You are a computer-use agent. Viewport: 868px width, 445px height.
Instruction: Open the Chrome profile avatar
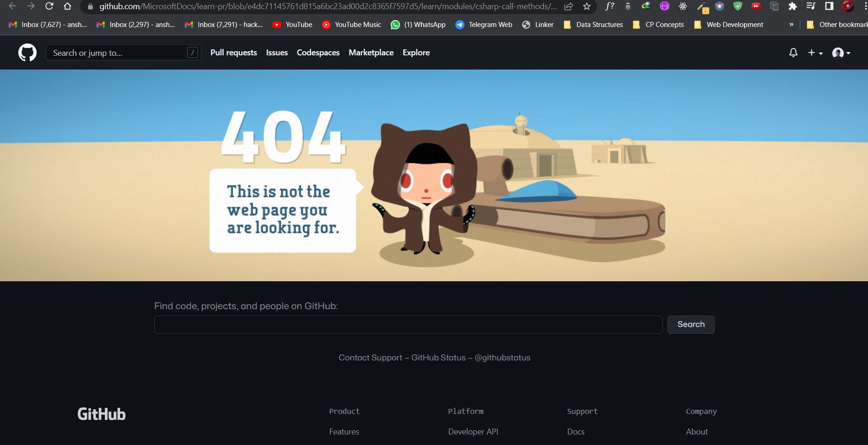tap(848, 6)
